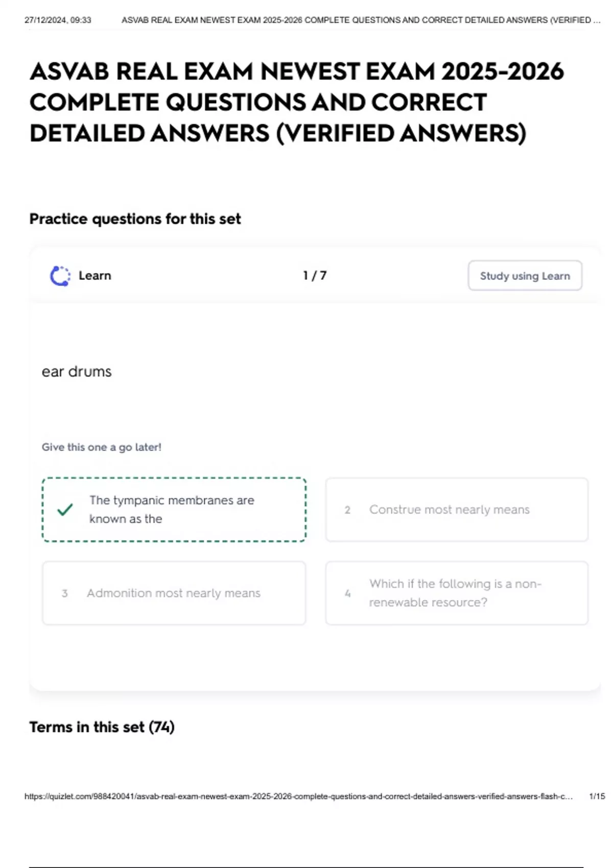The width and height of the screenshot is (613, 868).
Task: Click the 1 / 7 progress counter
Action: pos(315,276)
